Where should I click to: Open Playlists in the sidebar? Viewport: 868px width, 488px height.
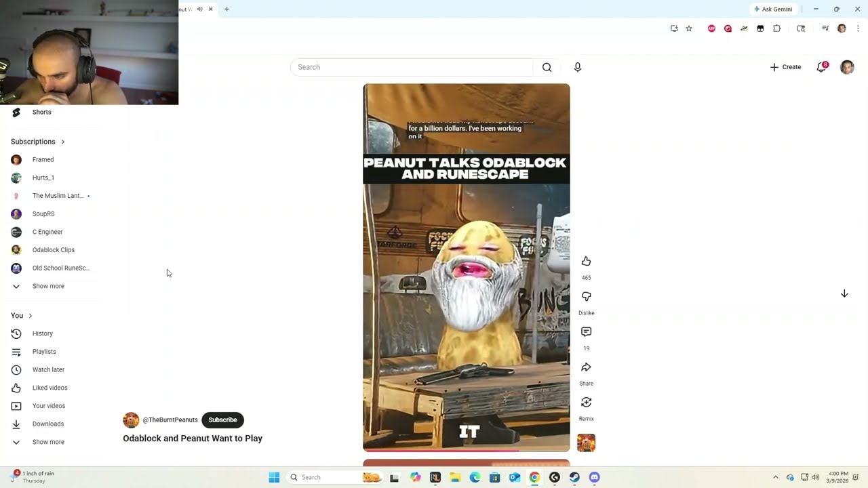tap(44, 352)
